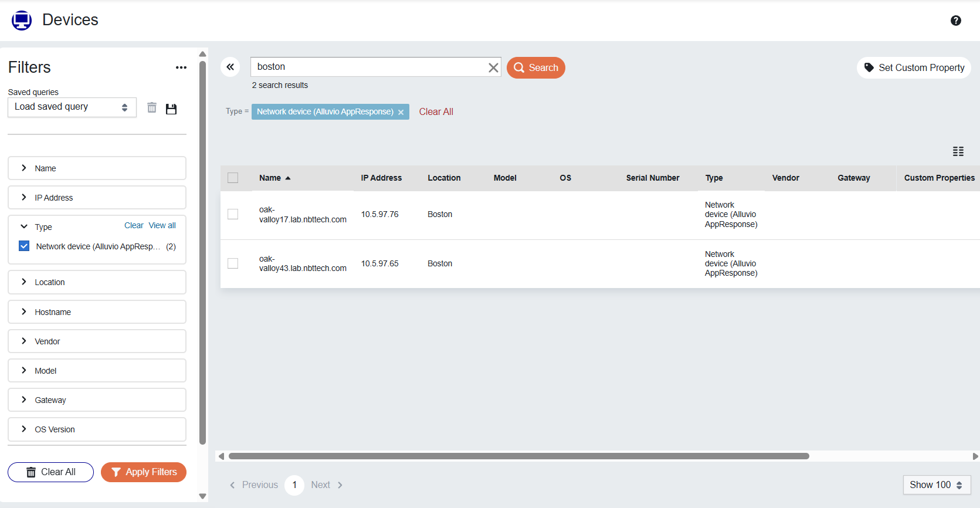Click the horizontal table scrollbar
Screen dimensions: 980x508
[x=518, y=456]
